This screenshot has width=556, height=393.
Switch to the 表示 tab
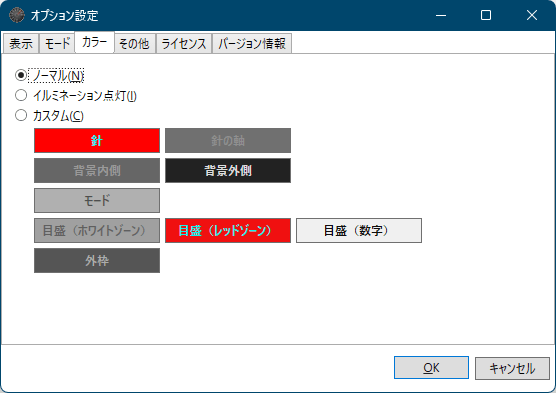21,44
